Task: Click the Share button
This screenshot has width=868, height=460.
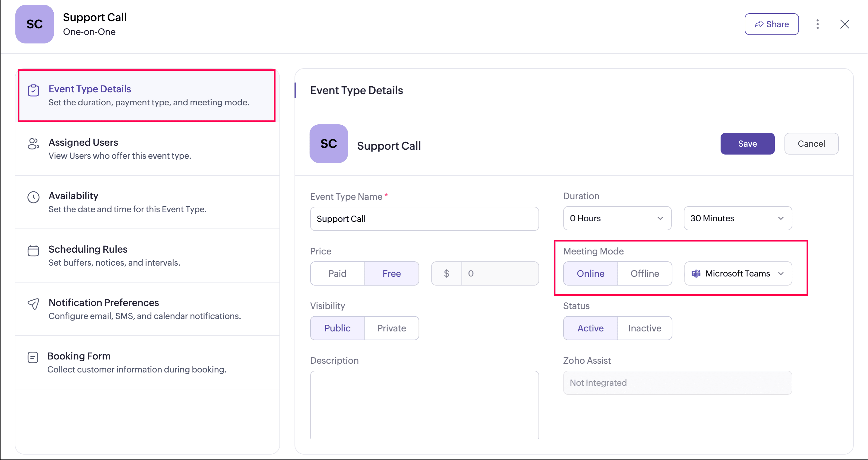Action: 771,24
